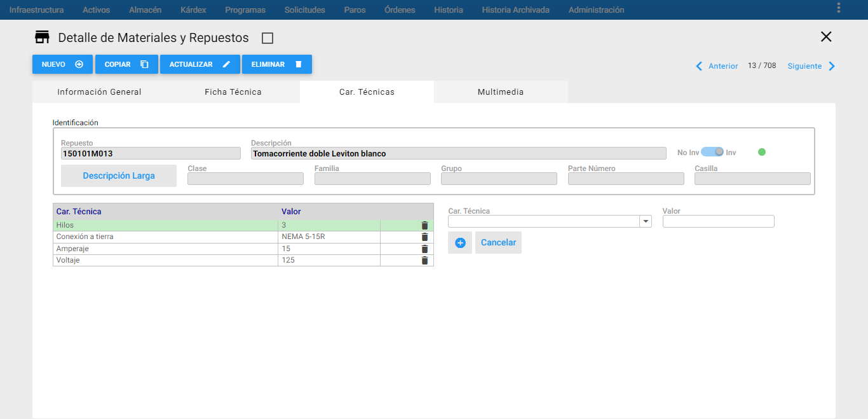Delete the Conexión a tierra row
This screenshot has width=868, height=419.
point(424,237)
